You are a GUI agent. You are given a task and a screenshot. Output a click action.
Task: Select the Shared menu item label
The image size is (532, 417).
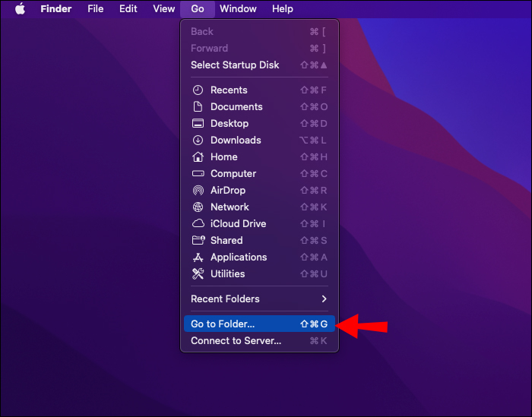[226, 240]
